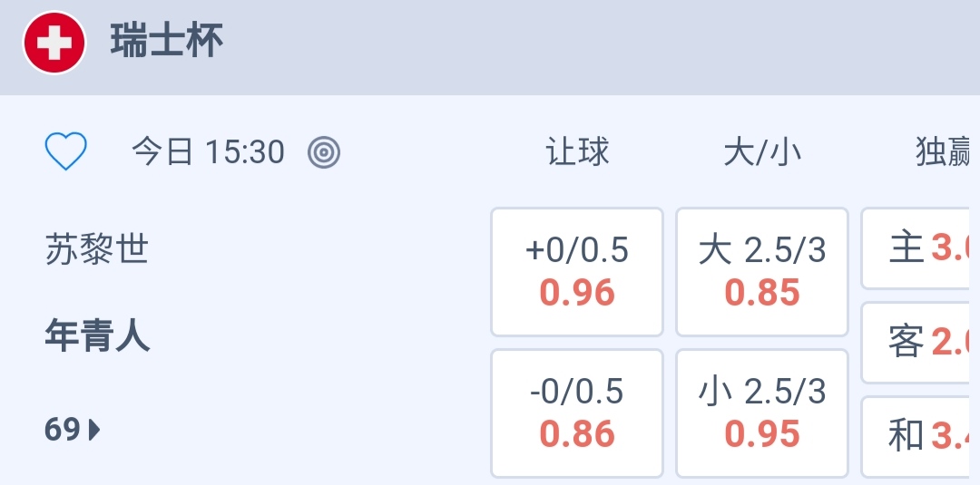This screenshot has height=485, width=980.
Task: Pick the -0/0.5 handicap odds 0.86
Action: click(x=577, y=413)
